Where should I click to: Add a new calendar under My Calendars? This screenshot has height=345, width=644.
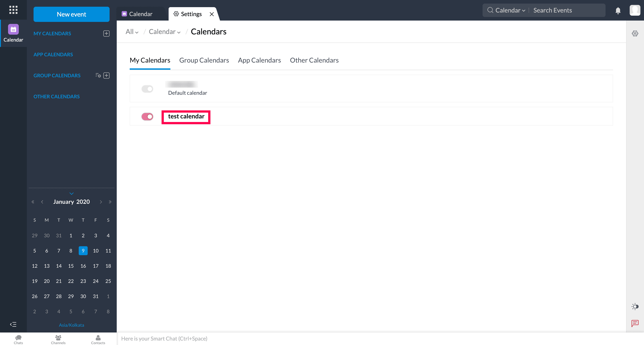(x=106, y=34)
